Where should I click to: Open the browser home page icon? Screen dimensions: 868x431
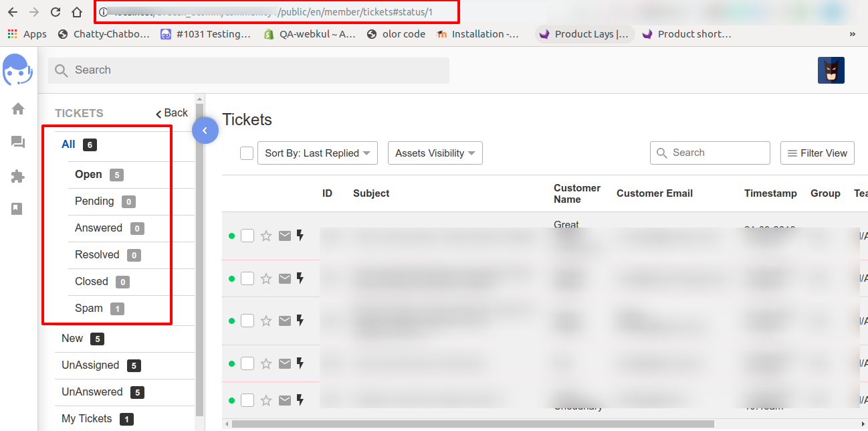point(77,12)
